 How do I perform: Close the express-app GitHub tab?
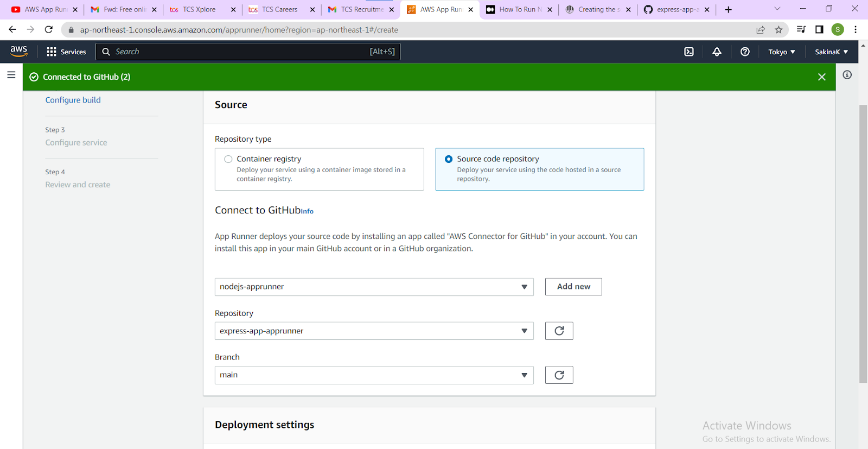click(x=707, y=10)
